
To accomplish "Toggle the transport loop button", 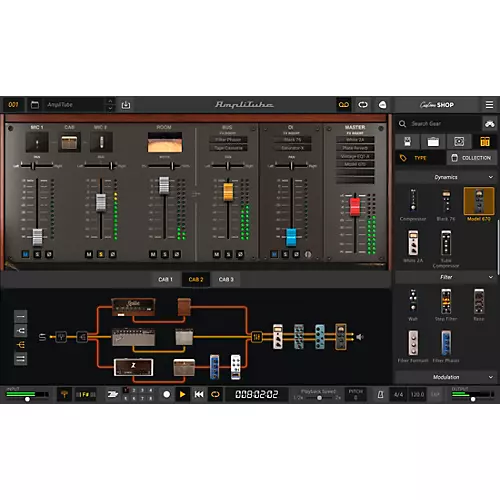I will [x=215, y=395].
